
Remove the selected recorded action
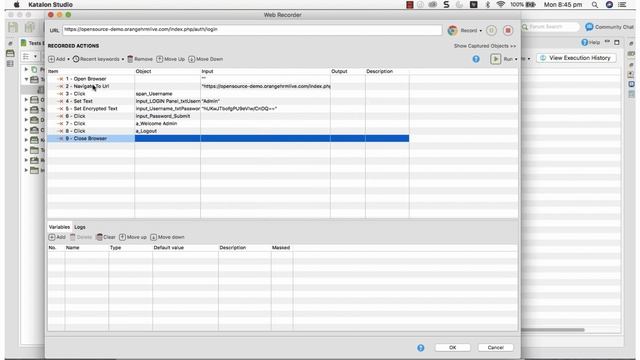(140, 59)
